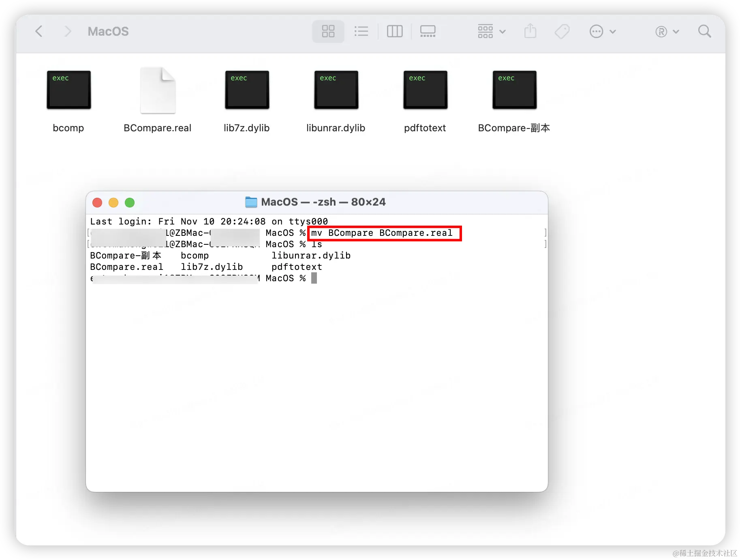Click the libunrar.dylib file name label
This screenshot has height=560, width=740.
coord(336,128)
